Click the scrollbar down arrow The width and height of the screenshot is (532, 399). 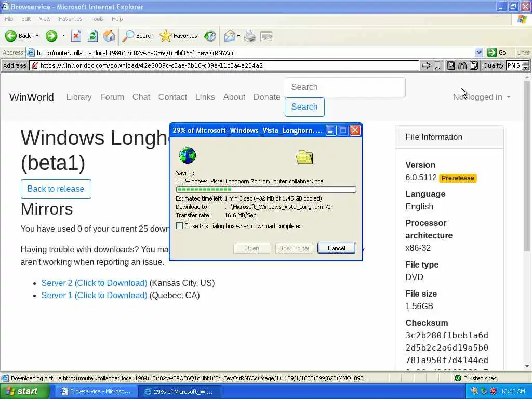click(527, 366)
